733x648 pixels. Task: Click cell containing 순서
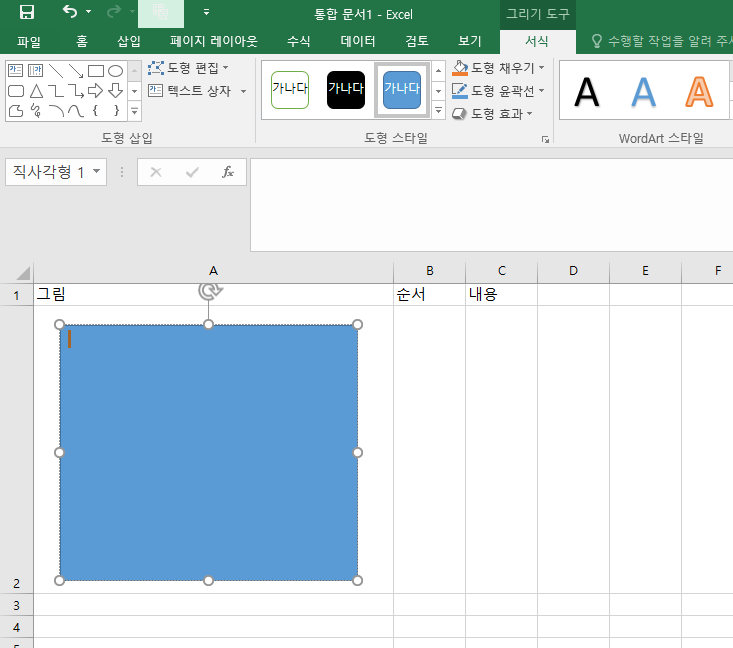430,295
